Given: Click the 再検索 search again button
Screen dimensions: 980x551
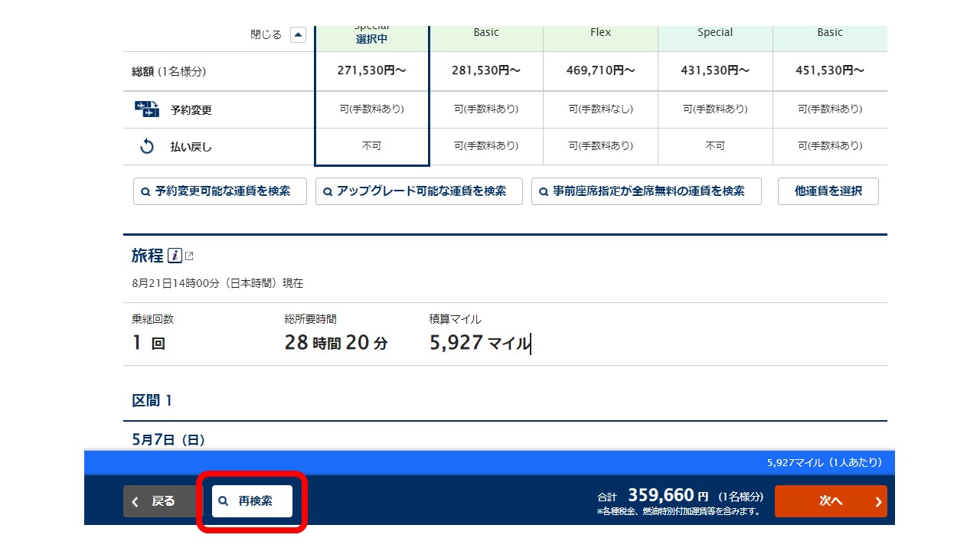Looking at the screenshot, I should tap(252, 501).
